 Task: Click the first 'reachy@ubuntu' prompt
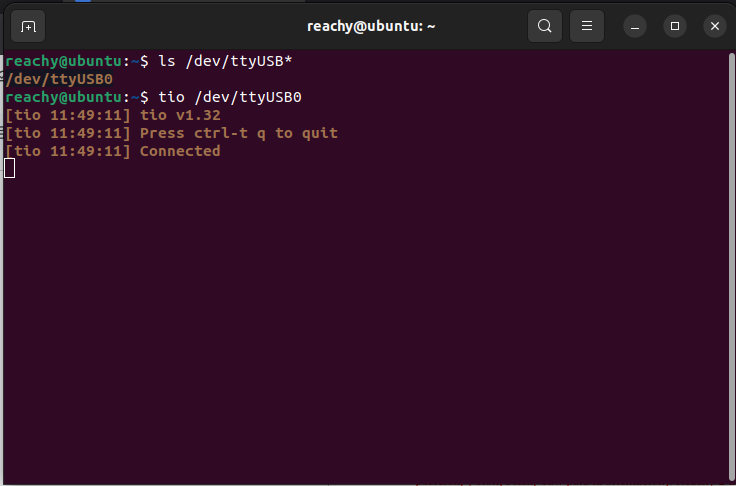[63, 61]
